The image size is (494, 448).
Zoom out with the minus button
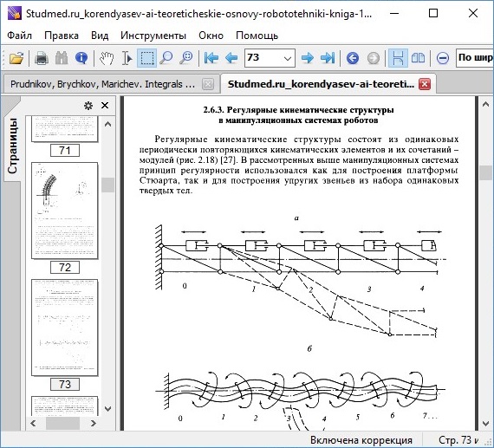[443, 58]
